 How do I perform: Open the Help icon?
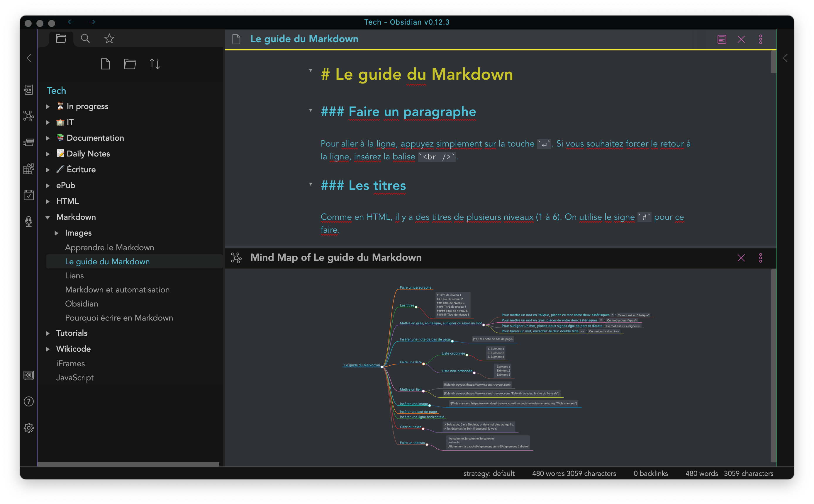[x=29, y=402]
